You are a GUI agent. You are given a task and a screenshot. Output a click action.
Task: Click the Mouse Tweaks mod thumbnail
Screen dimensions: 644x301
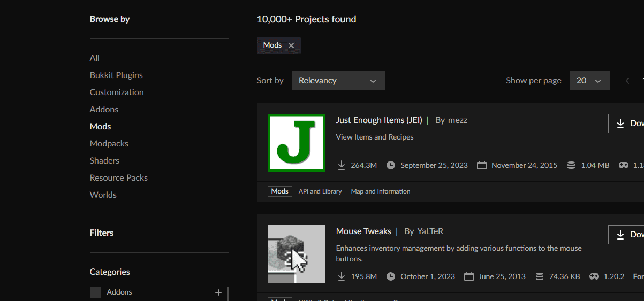[297, 254]
